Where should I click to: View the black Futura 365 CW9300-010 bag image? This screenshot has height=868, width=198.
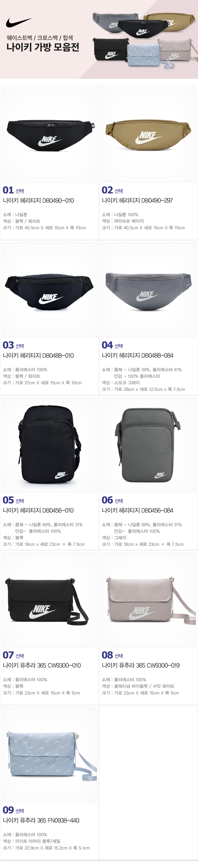(49, 599)
